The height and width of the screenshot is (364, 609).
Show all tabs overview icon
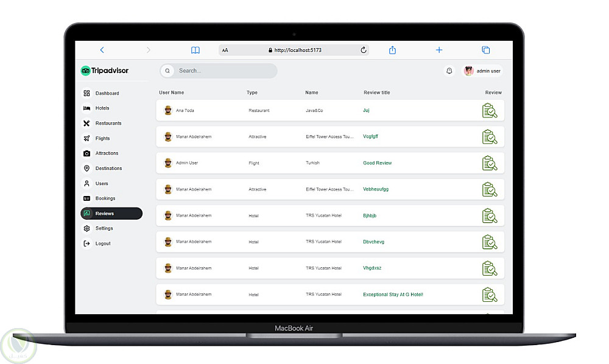click(486, 50)
